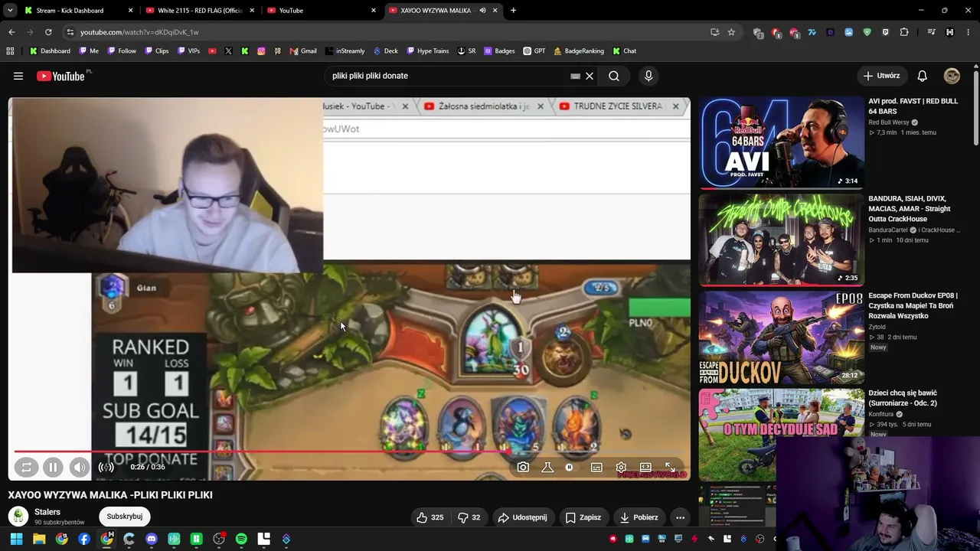Open more actions three-dot menu

[x=680, y=517]
